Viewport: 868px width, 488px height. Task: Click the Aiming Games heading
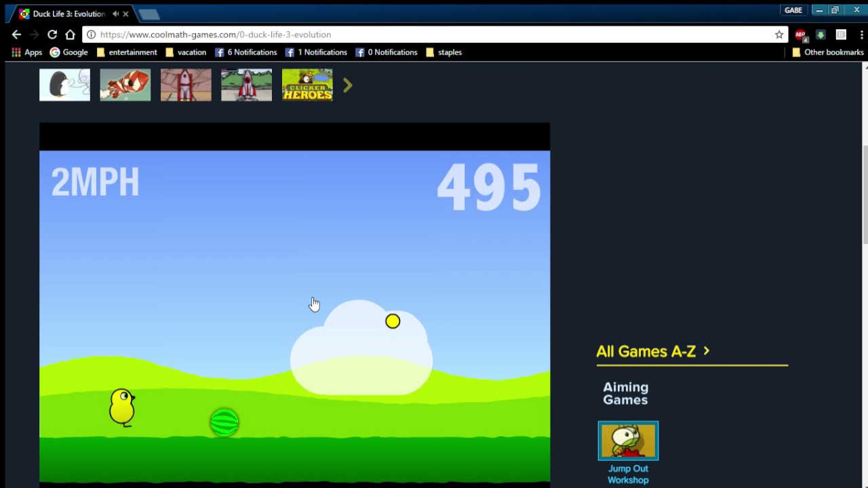626,393
